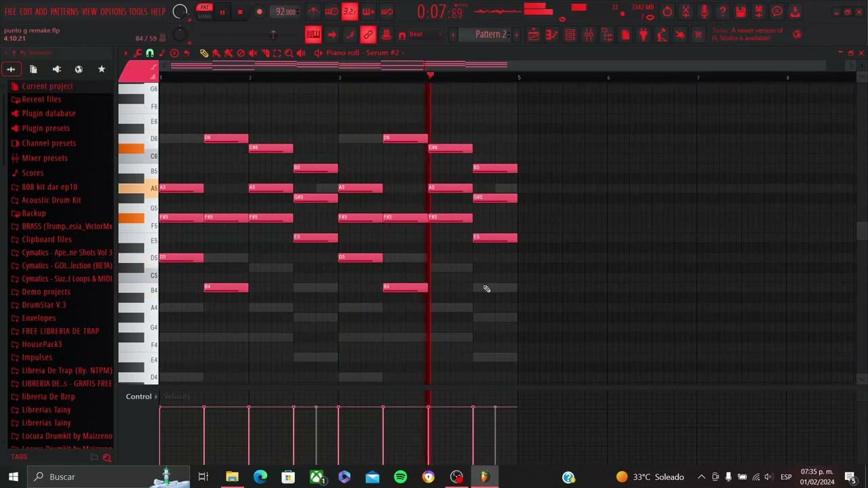The height and width of the screenshot is (488, 868).
Task: Expand the Mixer presets folder
Action: click(44, 158)
